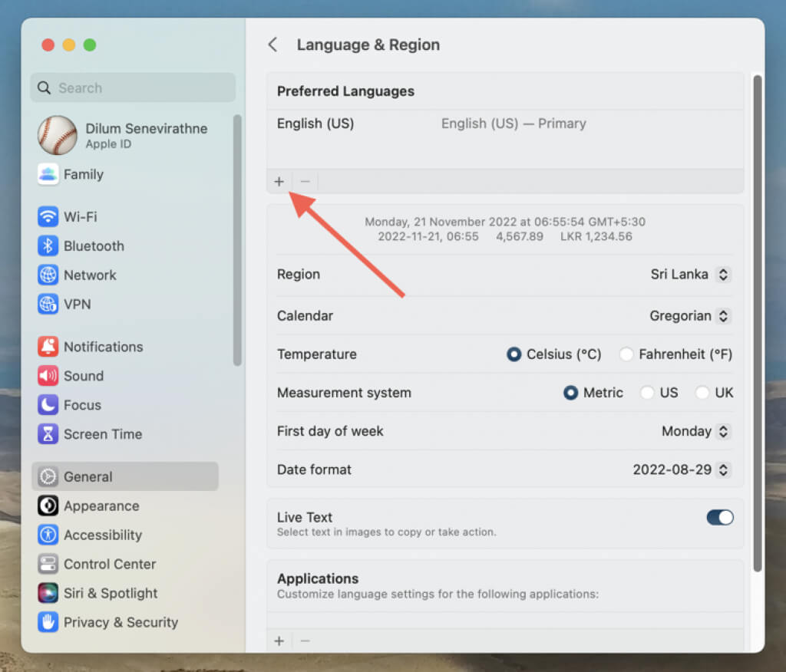This screenshot has width=786, height=672.
Task: Open Siri & Spotlight icon
Action: point(48,593)
